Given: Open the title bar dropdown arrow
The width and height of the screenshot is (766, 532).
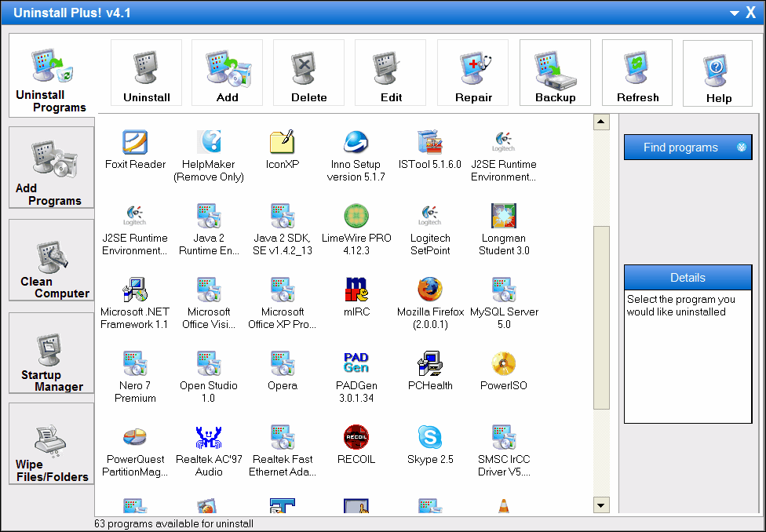Looking at the screenshot, I should (x=734, y=13).
